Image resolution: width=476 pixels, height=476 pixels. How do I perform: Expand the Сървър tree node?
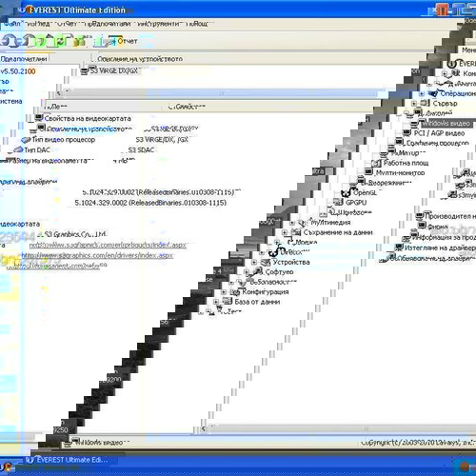414,104
